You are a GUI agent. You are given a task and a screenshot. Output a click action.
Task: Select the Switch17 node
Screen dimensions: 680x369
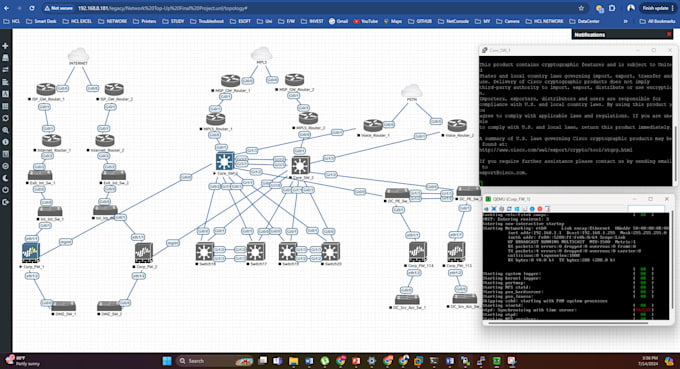(256, 251)
